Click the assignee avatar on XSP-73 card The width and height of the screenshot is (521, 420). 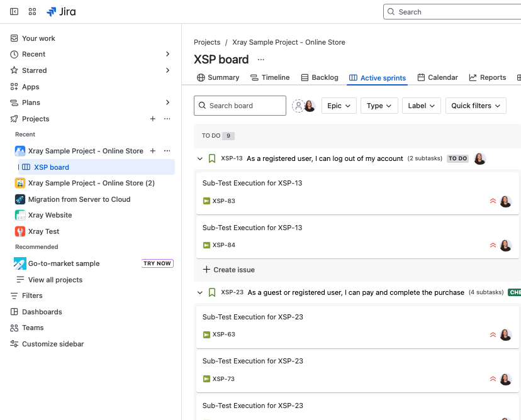pos(506,379)
